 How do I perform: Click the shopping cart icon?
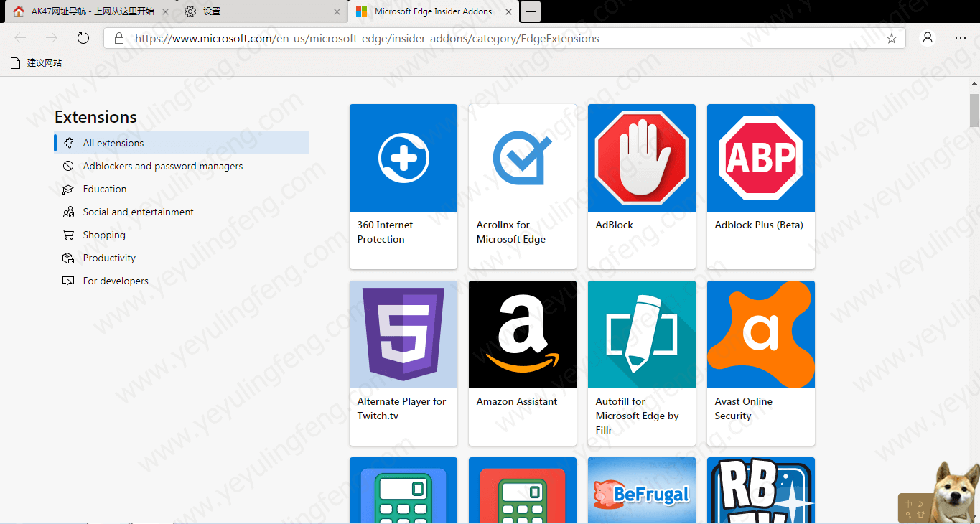coord(68,235)
